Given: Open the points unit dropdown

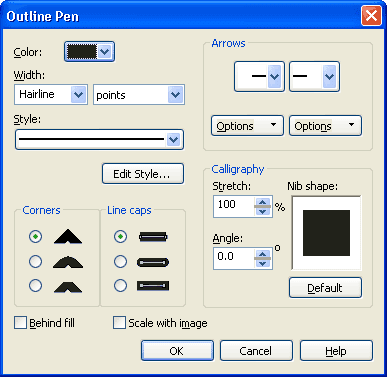Looking at the screenshot, I should click(176, 95).
